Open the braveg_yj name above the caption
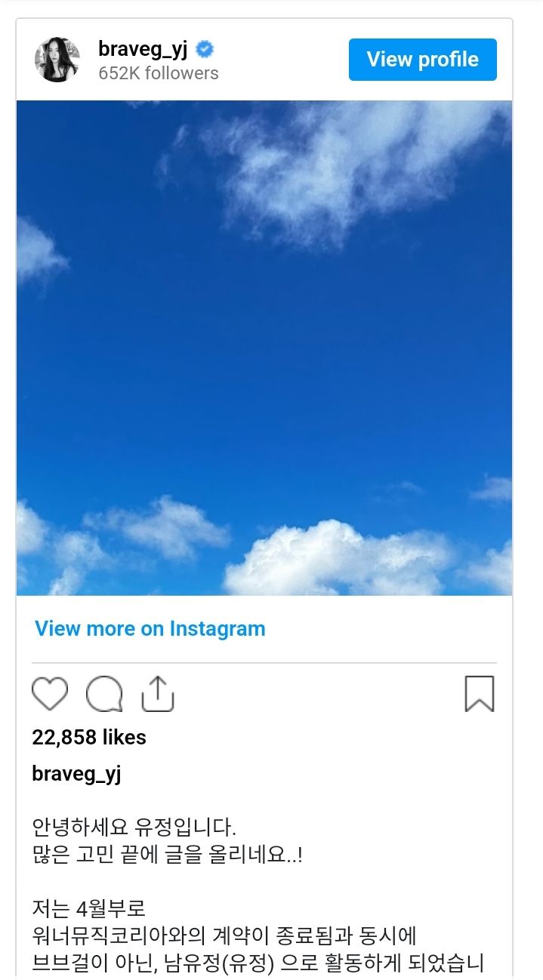 [76, 773]
